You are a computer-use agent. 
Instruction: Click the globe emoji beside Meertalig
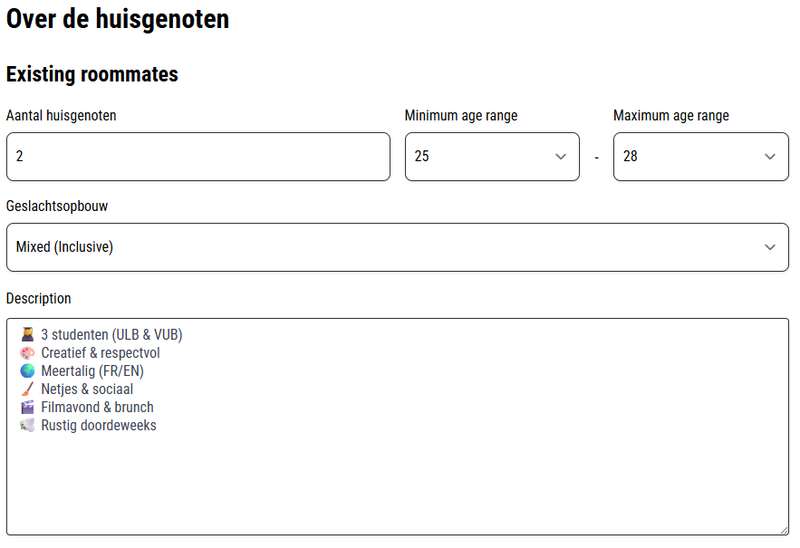tap(28, 371)
